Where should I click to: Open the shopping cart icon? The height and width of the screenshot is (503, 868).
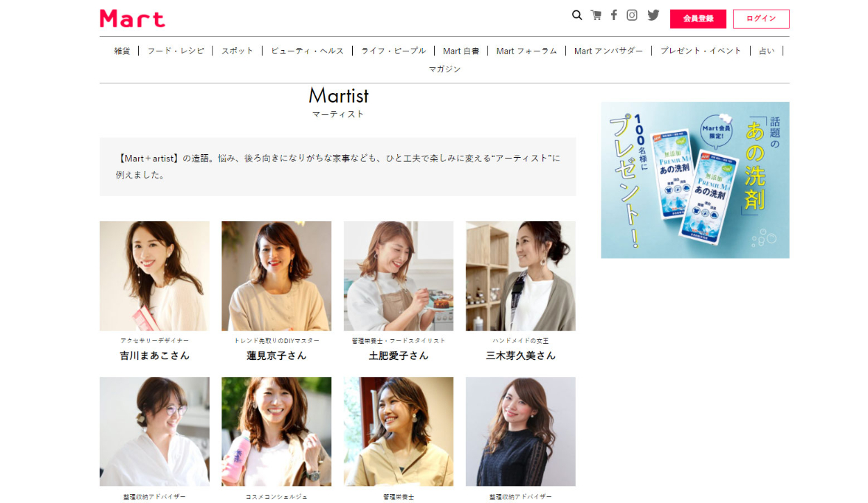pyautogui.click(x=596, y=15)
